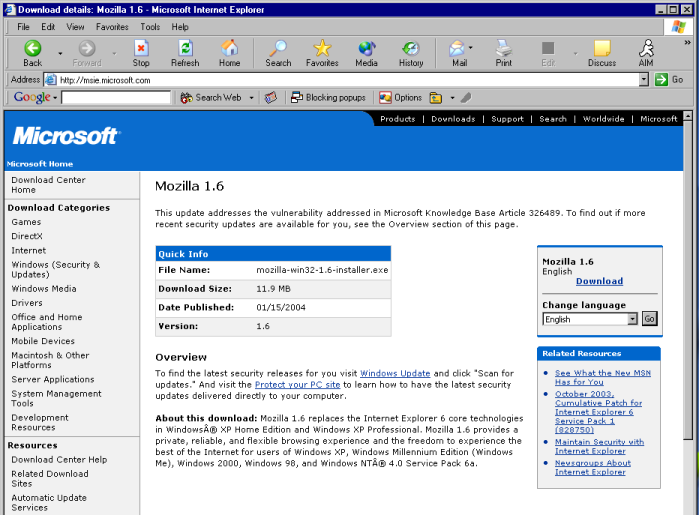Select Server Applications category
This screenshot has width=699, height=515.
pos(53,379)
